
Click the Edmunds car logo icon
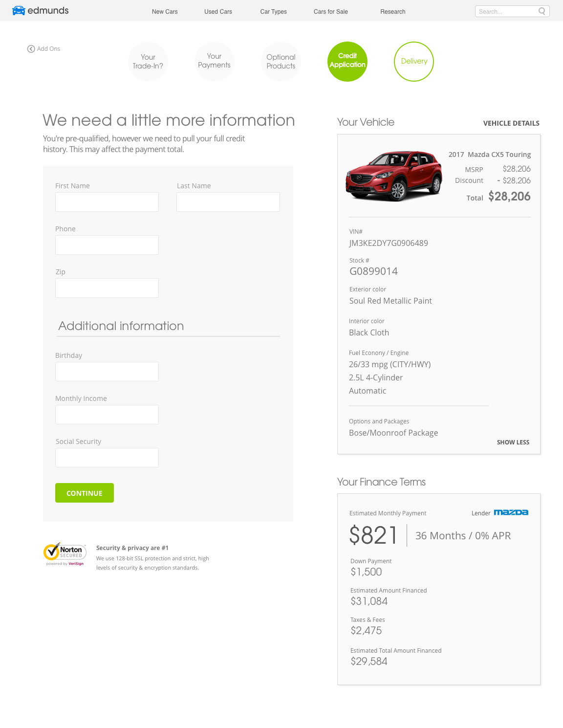tap(19, 11)
